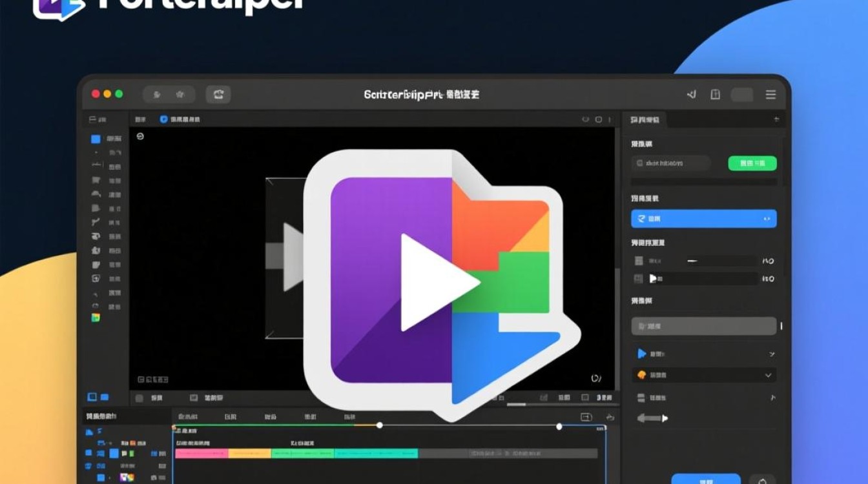Screen dimensions: 868x484
Task: Click the circular icon at preview bottom-right corner
Action: tap(596, 379)
